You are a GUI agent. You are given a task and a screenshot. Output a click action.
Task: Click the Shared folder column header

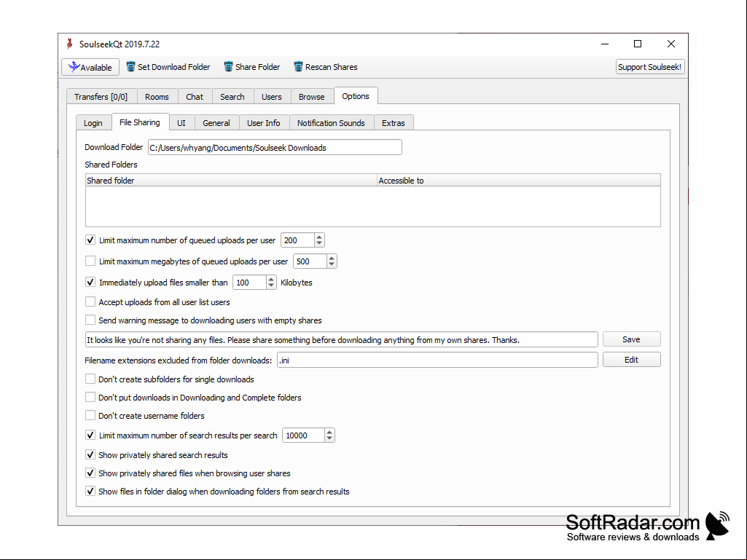click(x=231, y=181)
